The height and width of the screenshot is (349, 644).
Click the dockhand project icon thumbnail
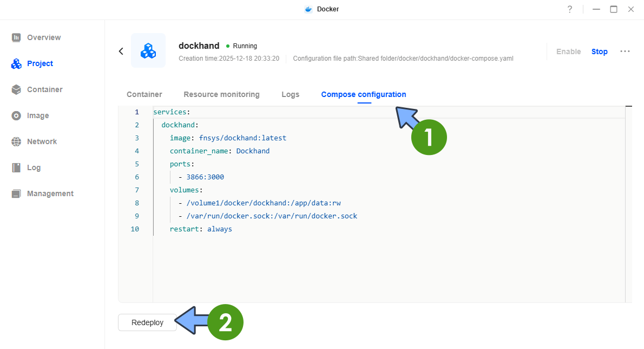tap(148, 50)
